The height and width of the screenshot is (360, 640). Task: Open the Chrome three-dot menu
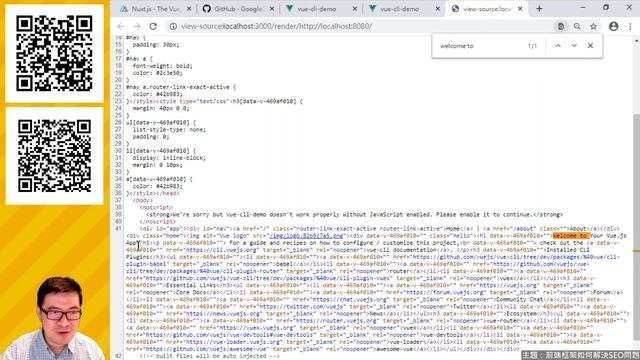click(x=630, y=26)
